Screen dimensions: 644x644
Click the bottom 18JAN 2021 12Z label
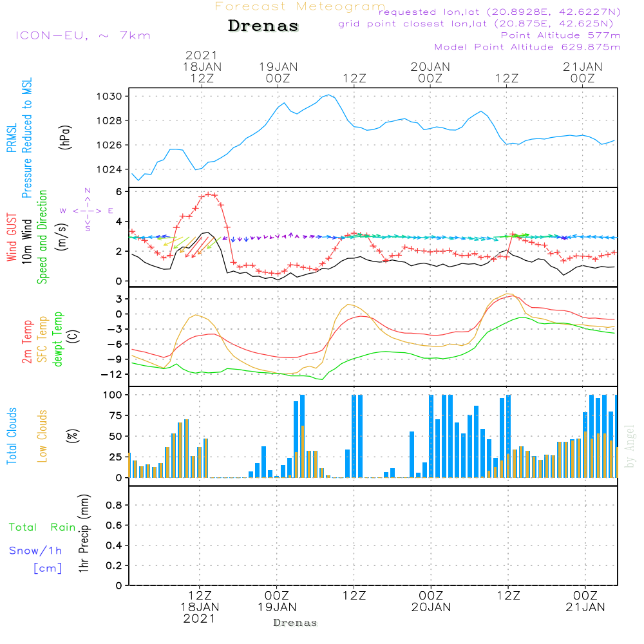click(200, 607)
